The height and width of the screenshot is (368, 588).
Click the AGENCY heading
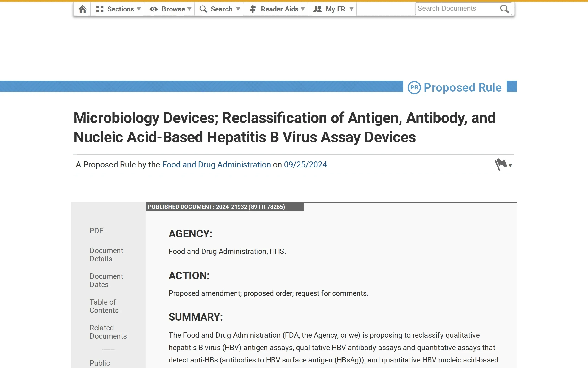point(190,234)
